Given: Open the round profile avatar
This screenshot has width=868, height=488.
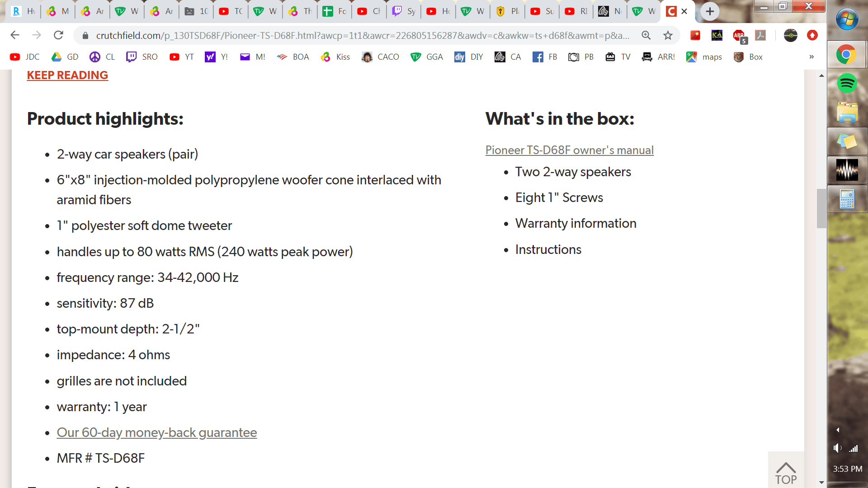Looking at the screenshot, I should pyautogui.click(x=791, y=35).
